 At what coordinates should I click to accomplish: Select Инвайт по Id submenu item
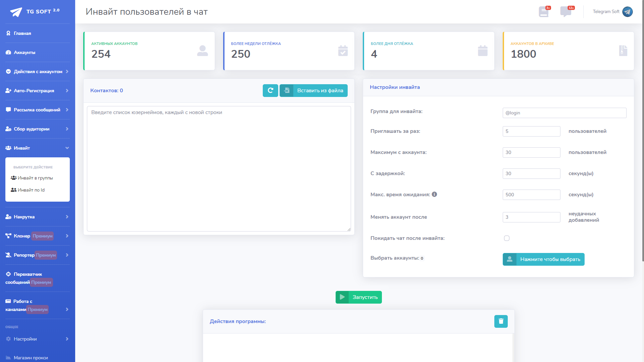31,190
